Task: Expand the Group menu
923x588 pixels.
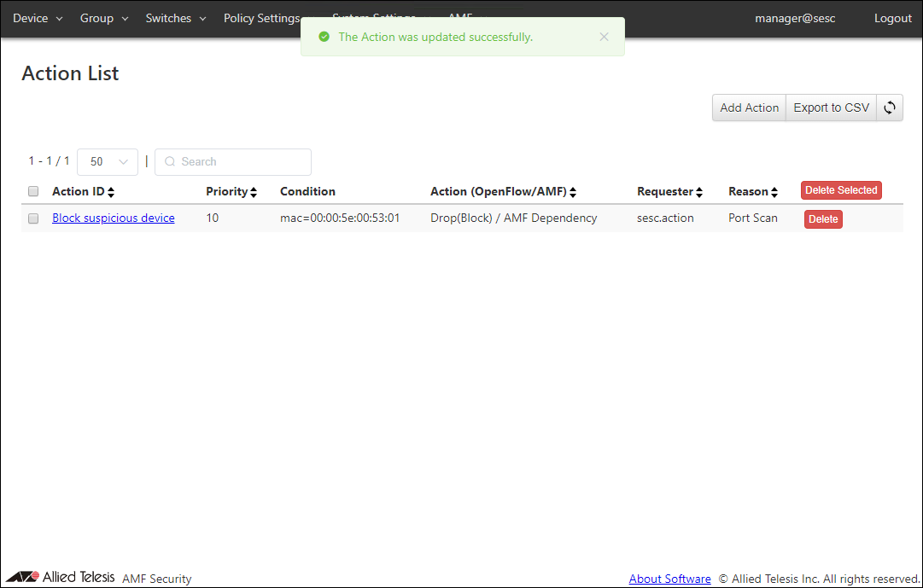Action: tap(104, 19)
